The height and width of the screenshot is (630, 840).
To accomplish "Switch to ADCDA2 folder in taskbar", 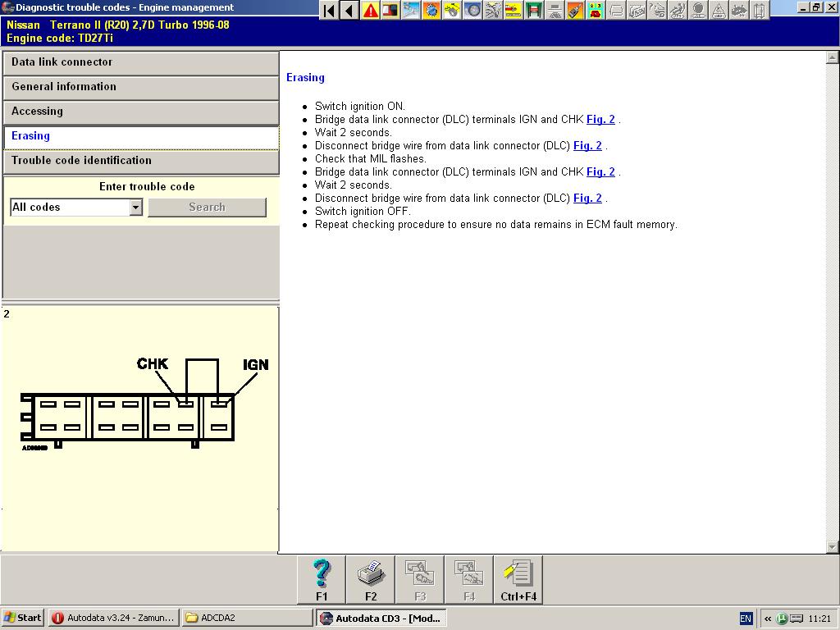I will click(246, 618).
